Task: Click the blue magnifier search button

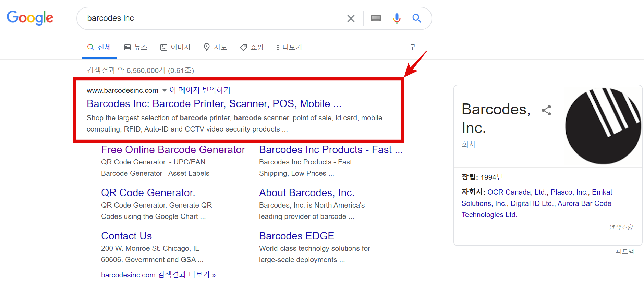Action: click(x=417, y=18)
